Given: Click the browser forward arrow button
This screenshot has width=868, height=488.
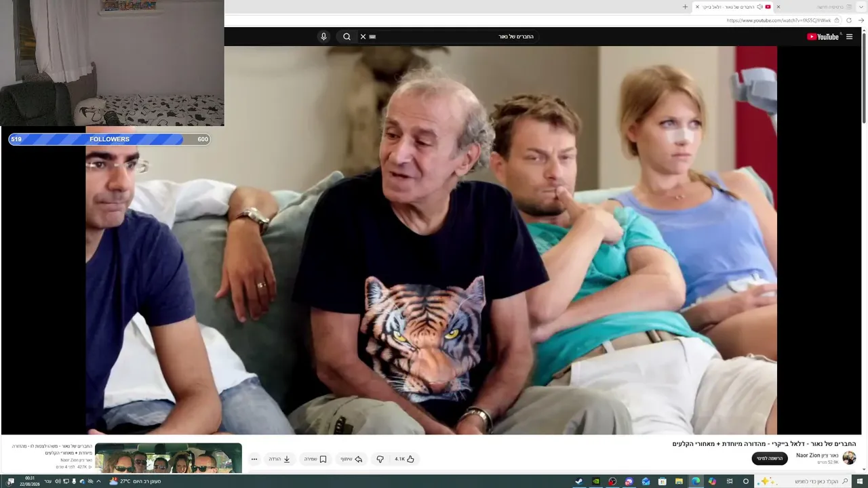Looking at the screenshot, I should coord(861,20).
